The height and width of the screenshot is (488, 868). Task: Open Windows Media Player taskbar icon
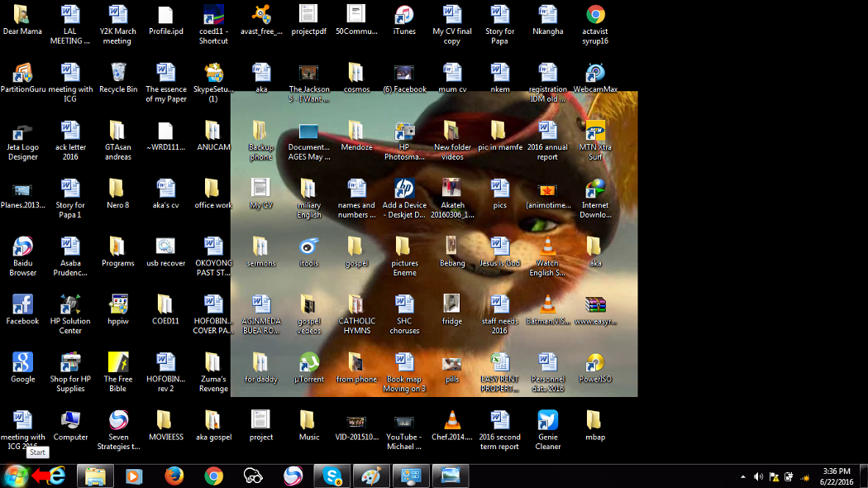coord(134,476)
